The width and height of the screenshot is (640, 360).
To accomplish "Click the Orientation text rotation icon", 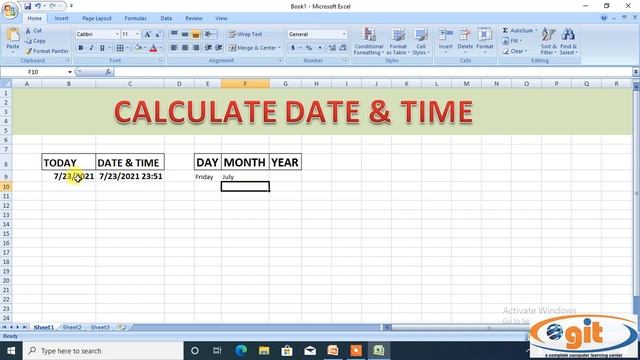I will coord(209,34).
